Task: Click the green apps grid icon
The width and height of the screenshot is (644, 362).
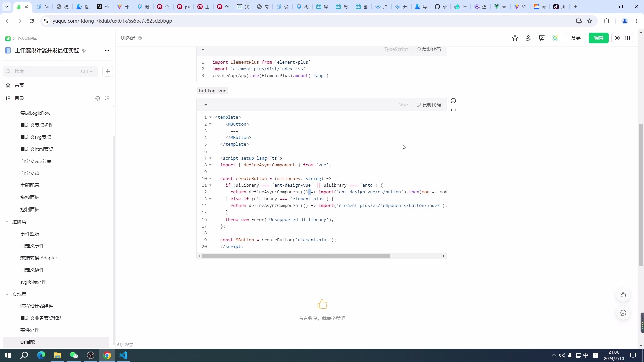Action: pyautogui.click(x=555, y=38)
